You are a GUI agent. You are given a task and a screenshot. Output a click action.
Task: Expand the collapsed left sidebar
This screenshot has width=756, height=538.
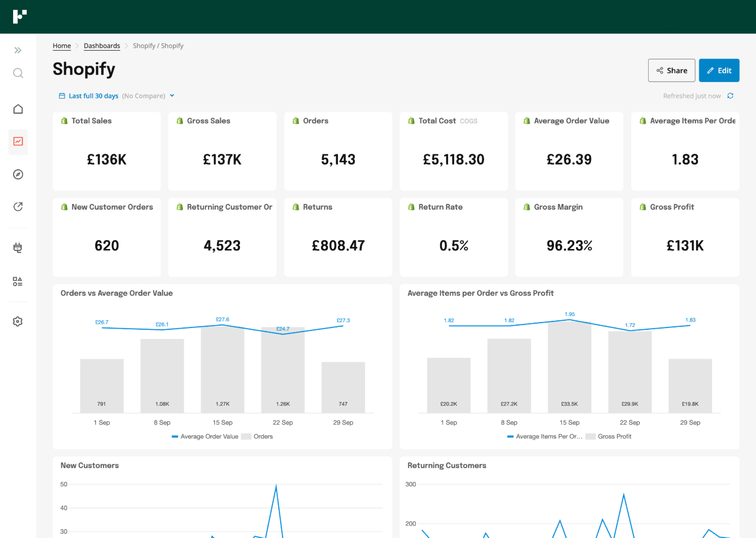coord(18,50)
